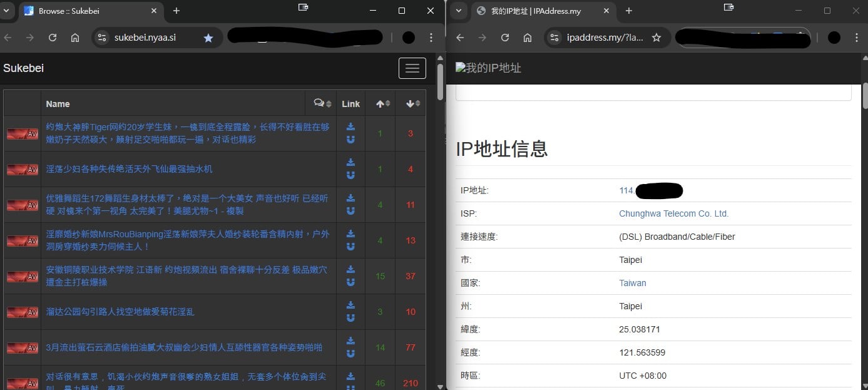Open the Chunghwa Telecom Co. Ltd. ISP link

(674, 213)
